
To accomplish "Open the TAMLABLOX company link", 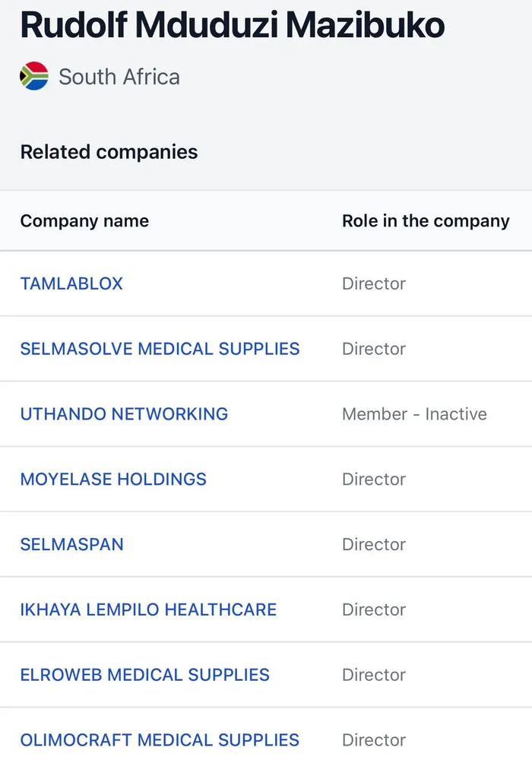I will click(71, 283).
